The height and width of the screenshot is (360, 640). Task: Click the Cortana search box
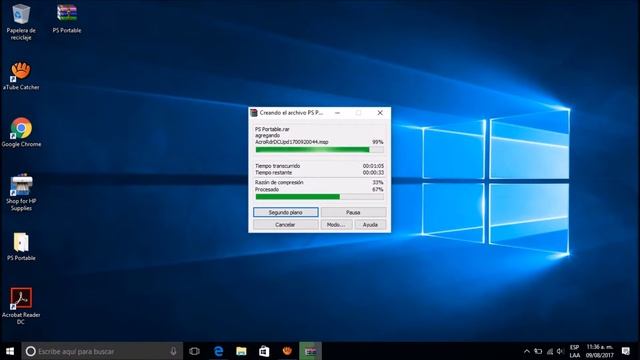102,351
